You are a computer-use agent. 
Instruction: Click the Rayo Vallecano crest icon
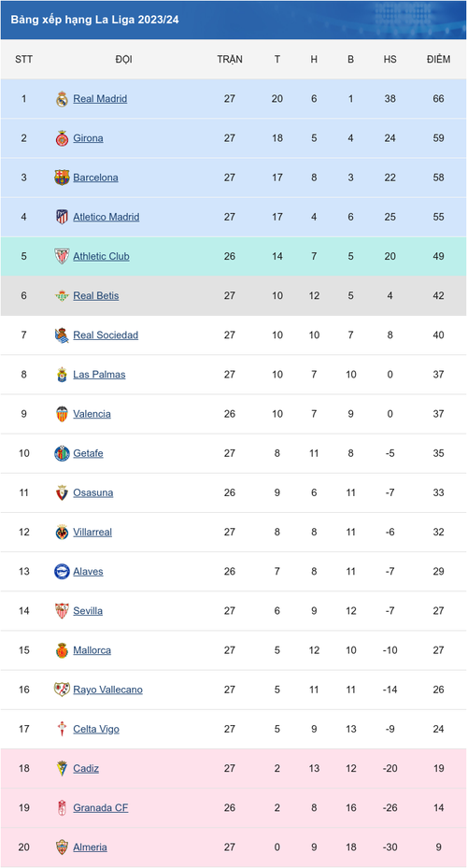62,690
